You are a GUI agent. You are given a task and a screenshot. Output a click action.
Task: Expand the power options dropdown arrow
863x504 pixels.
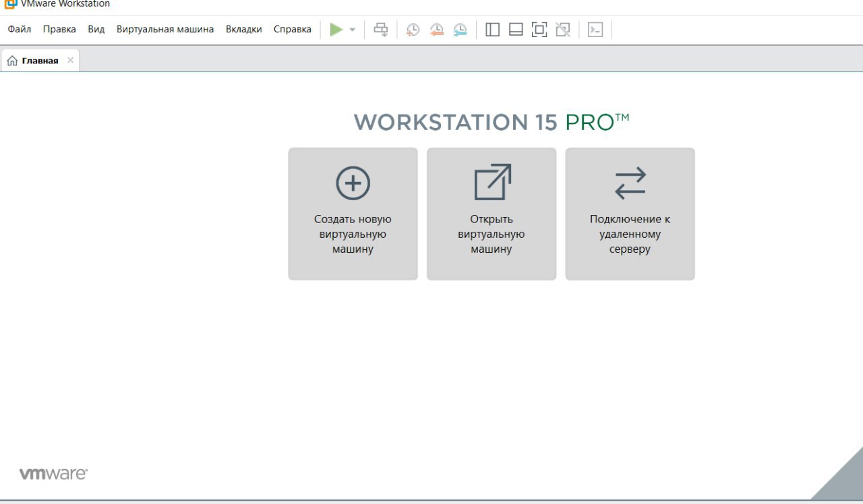(x=352, y=30)
